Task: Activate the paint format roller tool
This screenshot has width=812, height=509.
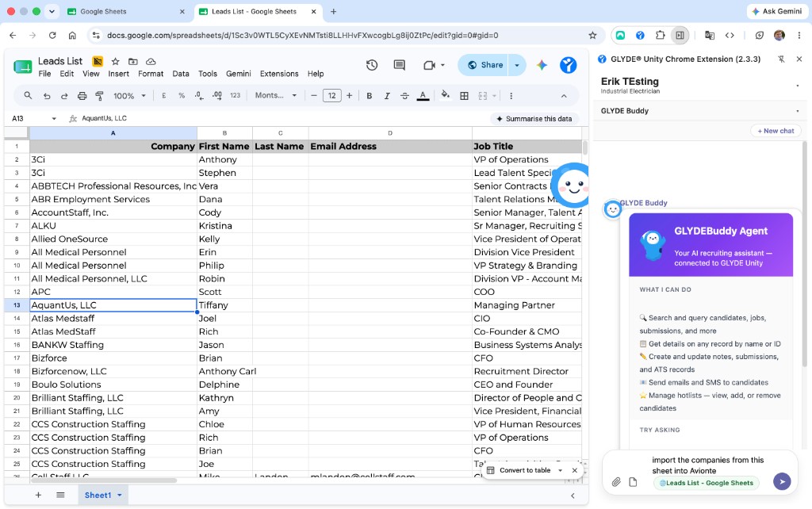Action: 99,96
